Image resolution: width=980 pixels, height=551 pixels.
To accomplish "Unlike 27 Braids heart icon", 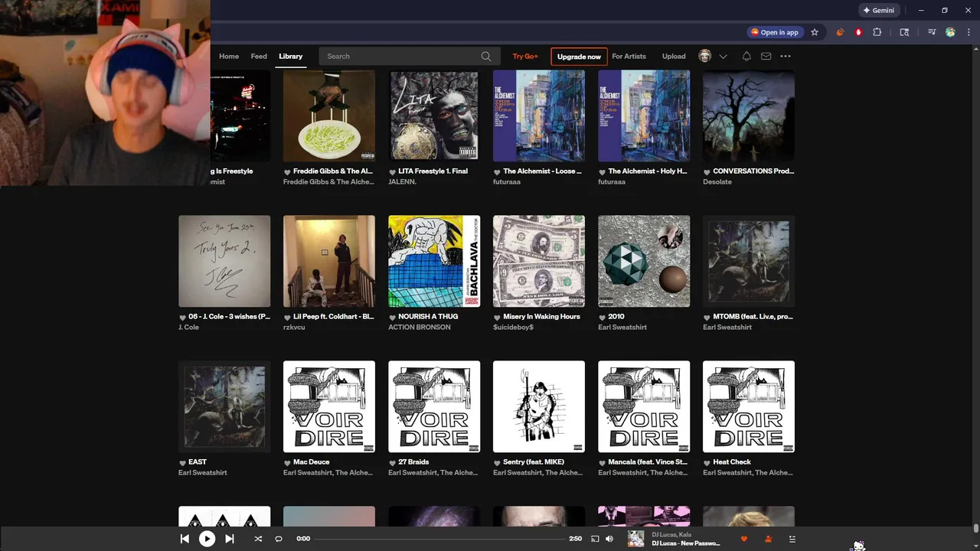I will 392,463.
